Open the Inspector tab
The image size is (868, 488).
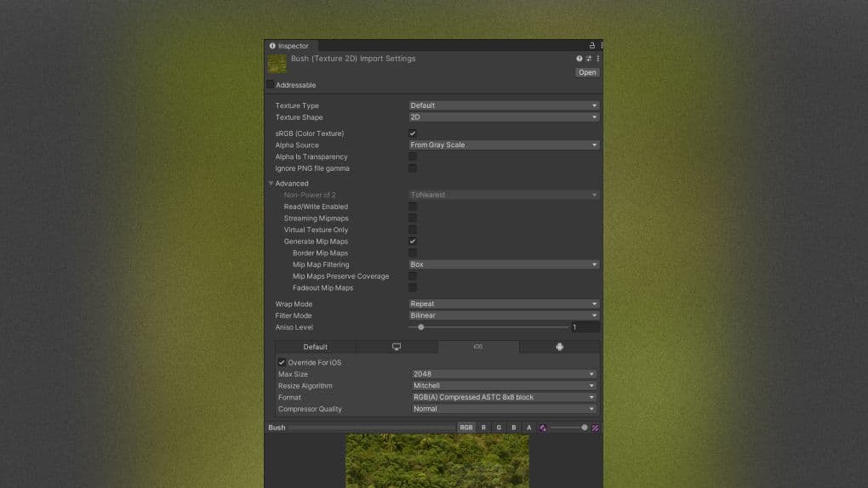tap(290, 46)
